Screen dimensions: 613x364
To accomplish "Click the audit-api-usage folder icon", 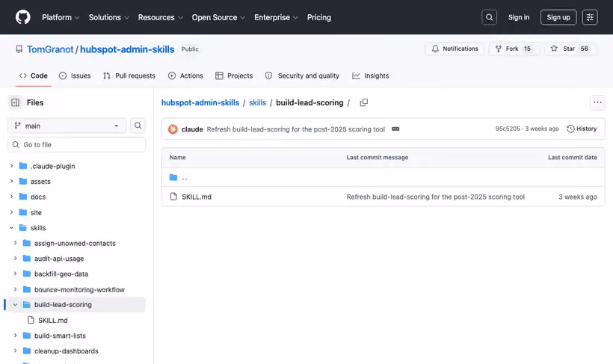I will [x=27, y=259].
